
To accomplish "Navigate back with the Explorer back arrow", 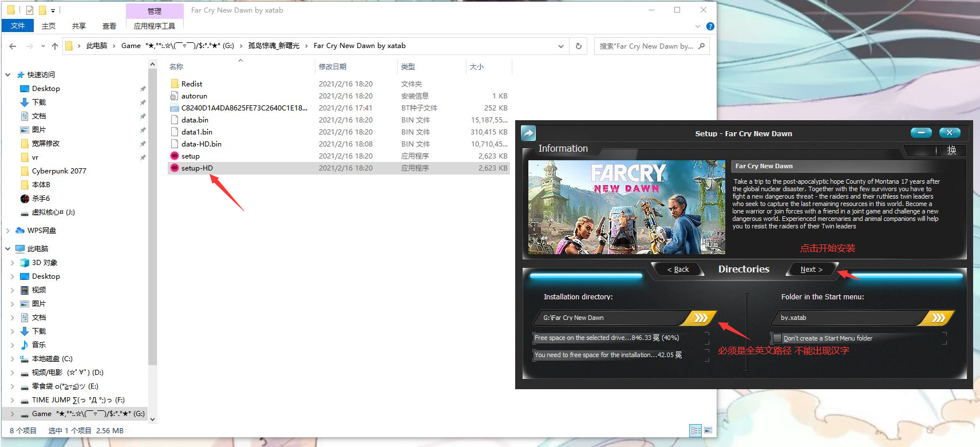I will click(x=13, y=46).
